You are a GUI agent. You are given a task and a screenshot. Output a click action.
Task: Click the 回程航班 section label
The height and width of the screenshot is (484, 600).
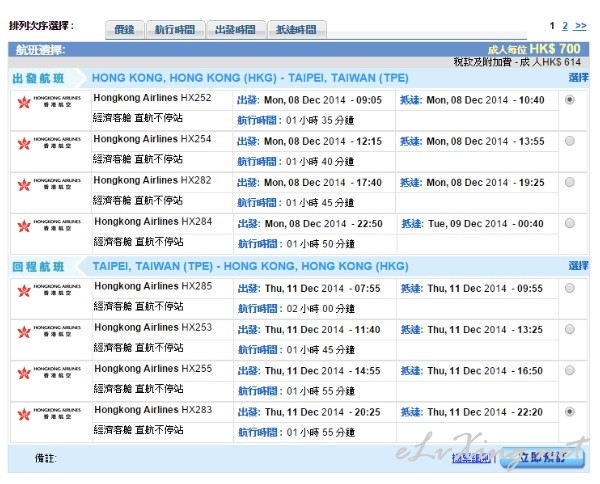point(38,267)
